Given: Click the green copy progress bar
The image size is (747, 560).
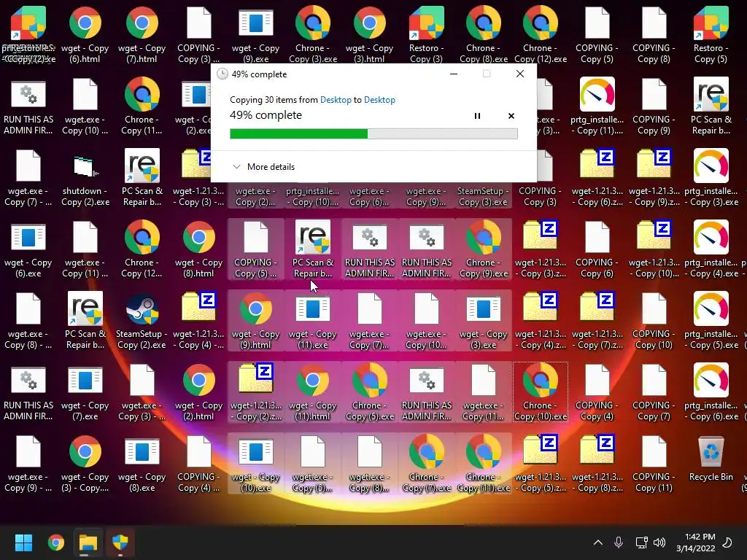Looking at the screenshot, I should (373, 134).
